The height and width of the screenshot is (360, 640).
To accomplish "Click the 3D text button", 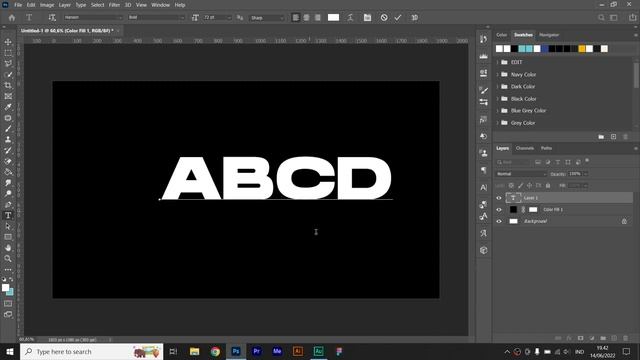I will pyautogui.click(x=415, y=18).
